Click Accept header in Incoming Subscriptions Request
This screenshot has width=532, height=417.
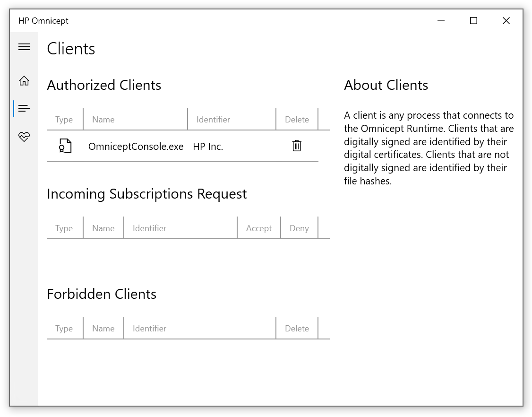pyautogui.click(x=259, y=228)
